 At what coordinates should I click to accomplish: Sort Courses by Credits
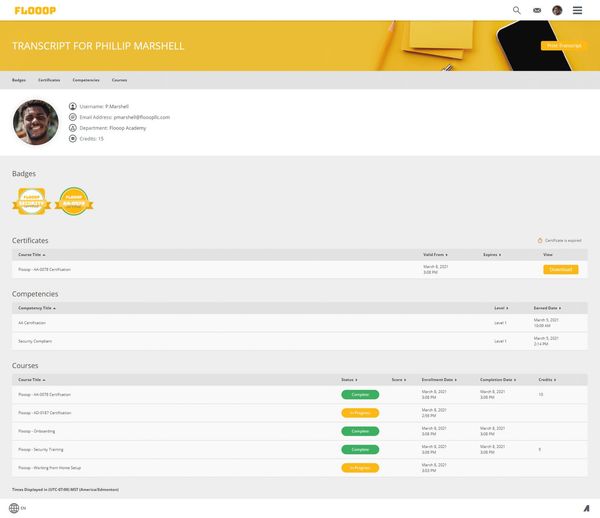tap(547, 380)
